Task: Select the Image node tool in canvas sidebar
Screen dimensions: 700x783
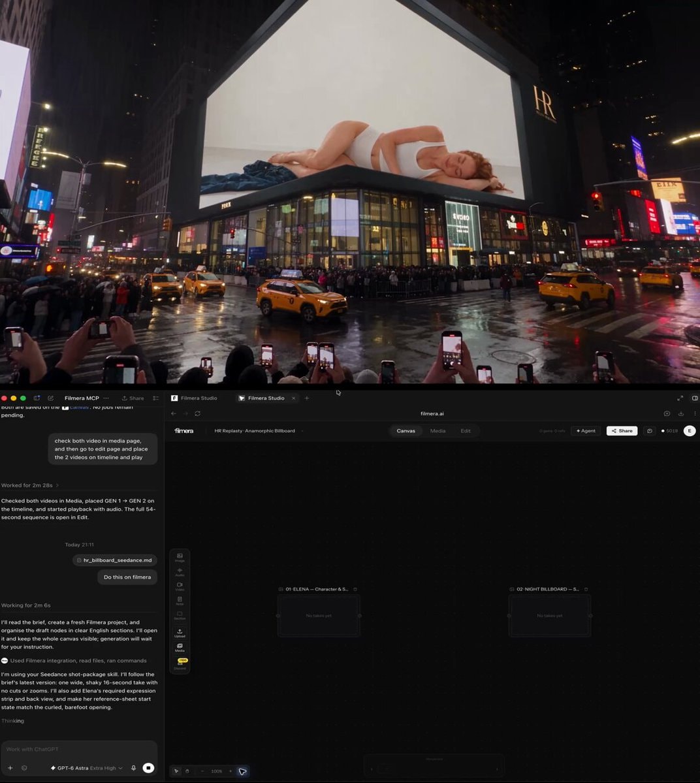Action: pyautogui.click(x=180, y=557)
